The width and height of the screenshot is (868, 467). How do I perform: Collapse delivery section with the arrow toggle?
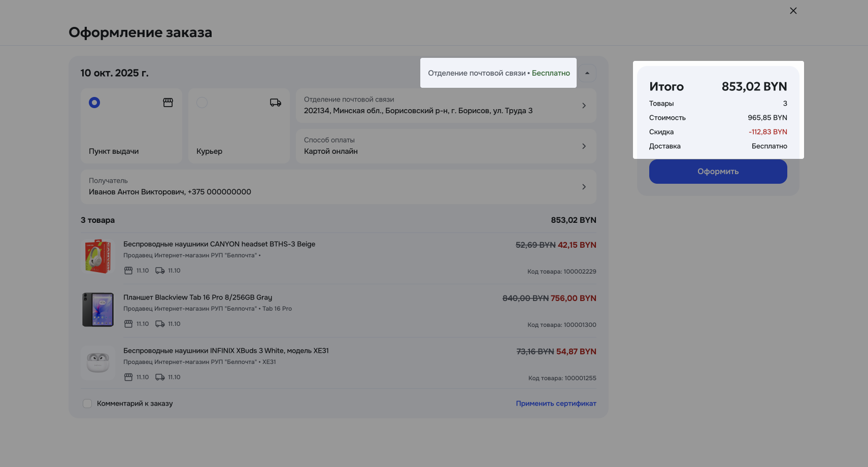click(587, 73)
